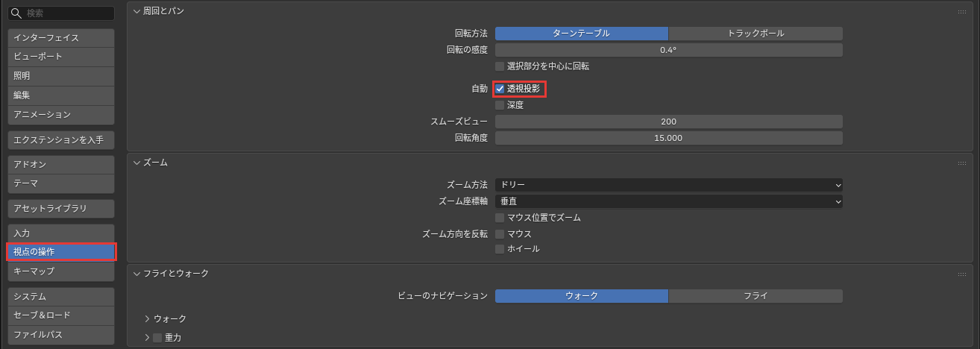Toggle ズーム方向を反転 ホイール checkbox
This screenshot has height=349, width=980.
(500, 249)
